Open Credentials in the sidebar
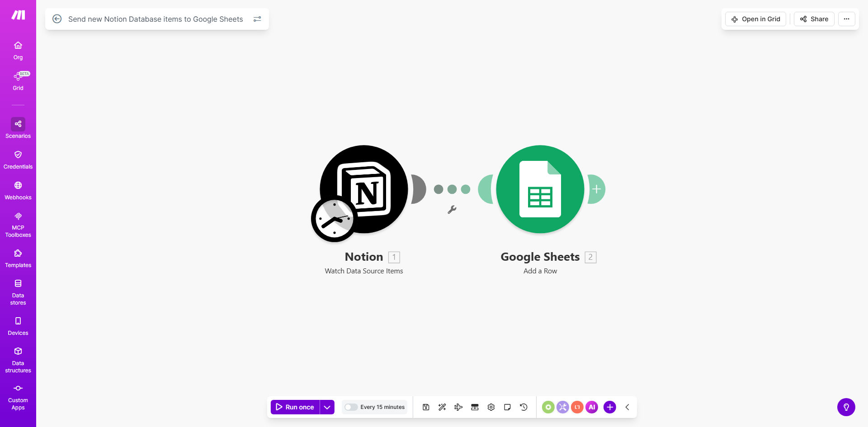868x427 pixels. click(x=18, y=160)
